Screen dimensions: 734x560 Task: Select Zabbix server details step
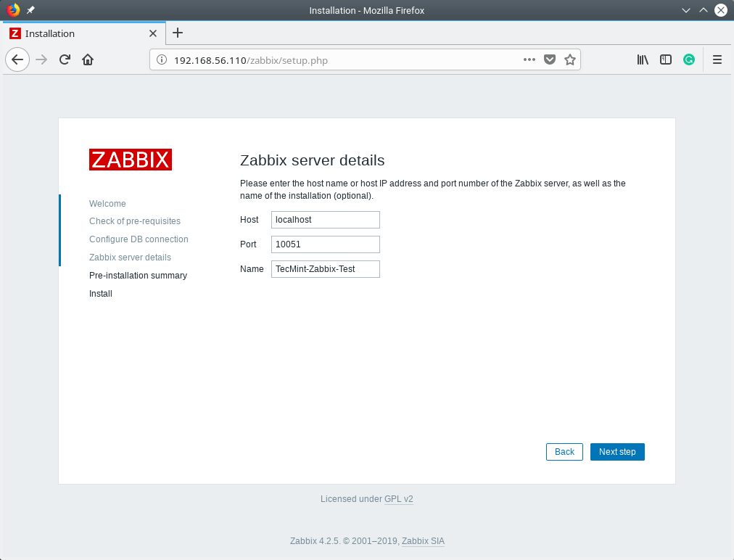pyautogui.click(x=130, y=258)
